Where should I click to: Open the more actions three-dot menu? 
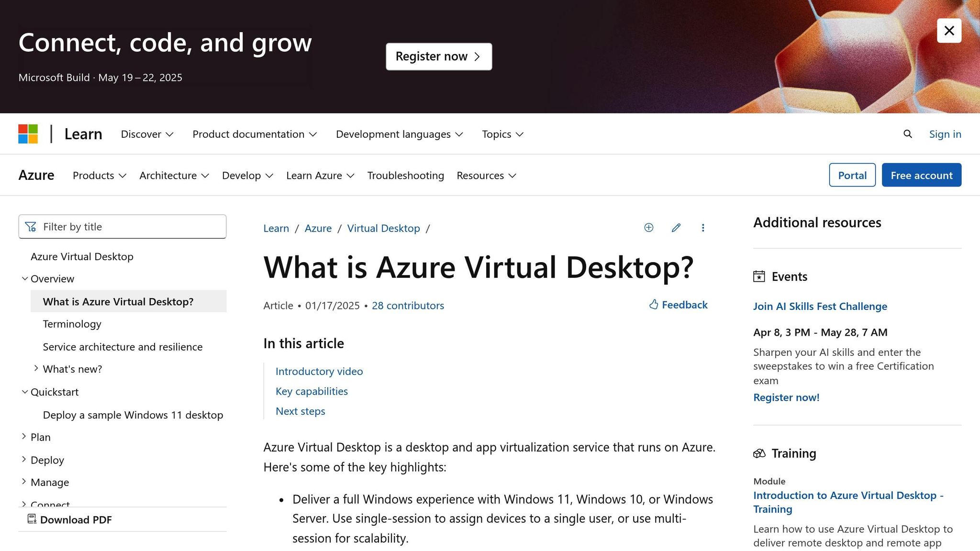703,228
